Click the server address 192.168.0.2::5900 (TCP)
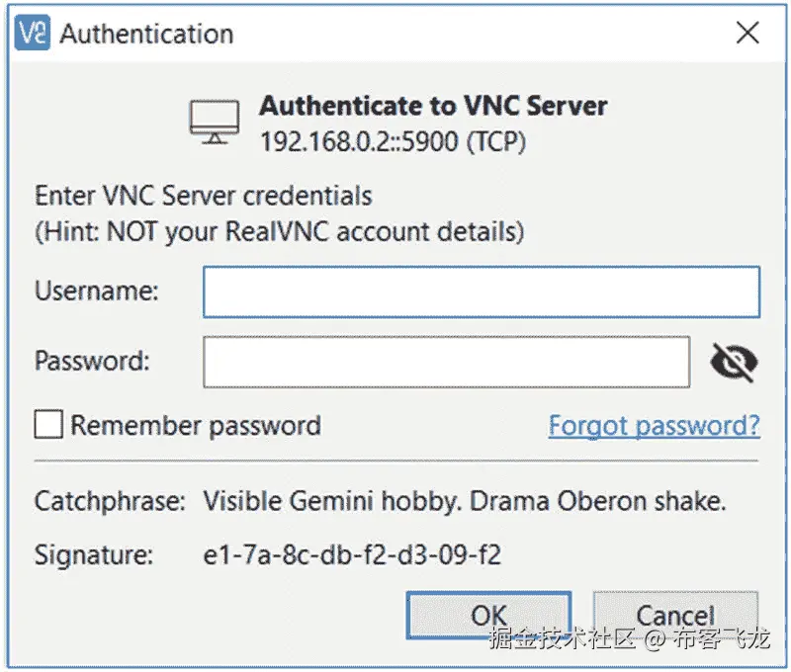 [x=393, y=142]
